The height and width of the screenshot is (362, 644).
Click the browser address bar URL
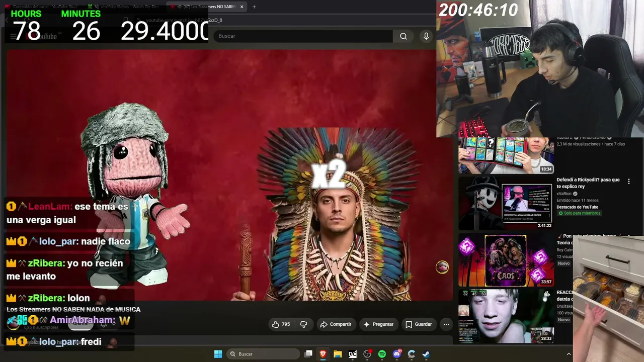(184, 20)
